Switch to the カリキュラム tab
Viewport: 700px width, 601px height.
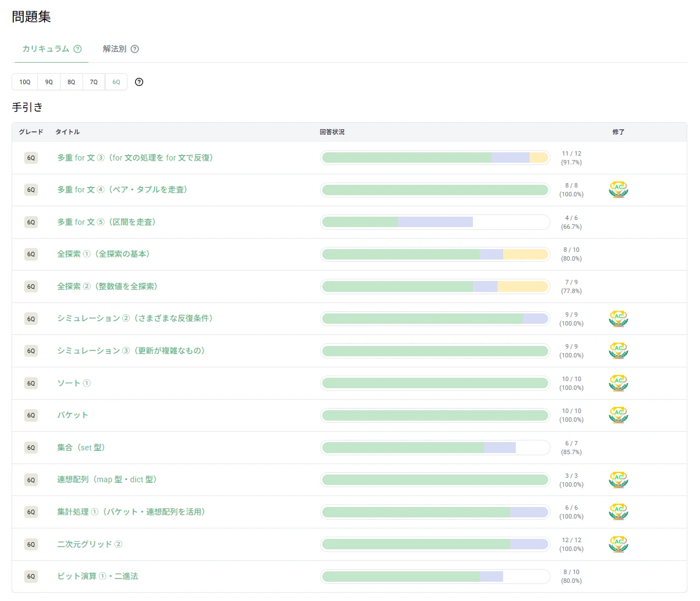tap(51, 49)
